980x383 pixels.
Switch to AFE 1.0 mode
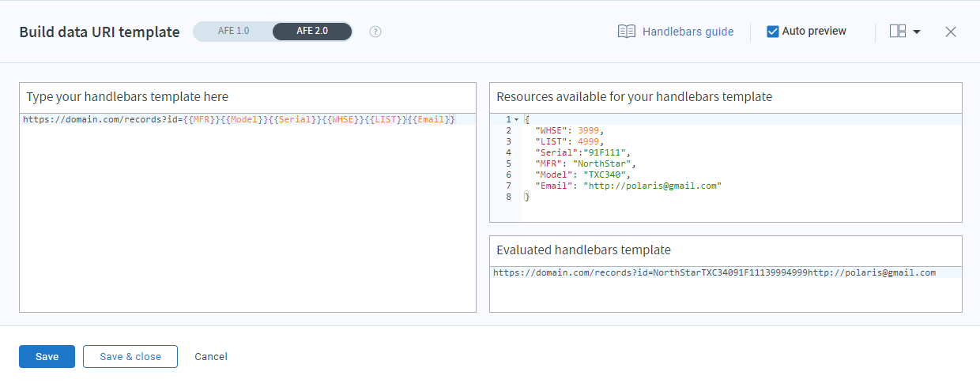click(x=233, y=32)
